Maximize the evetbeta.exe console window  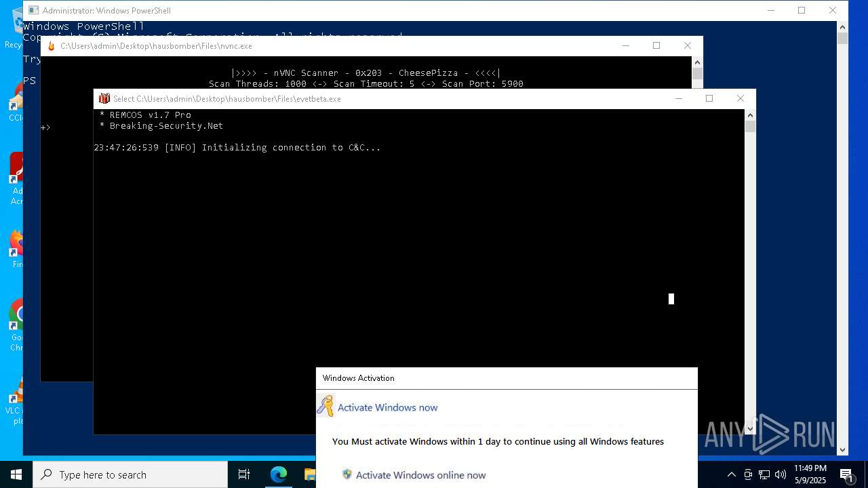(x=709, y=99)
